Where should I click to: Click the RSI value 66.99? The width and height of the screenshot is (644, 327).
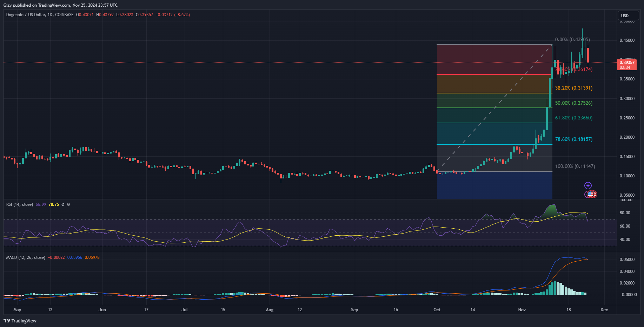click(41, 204)
